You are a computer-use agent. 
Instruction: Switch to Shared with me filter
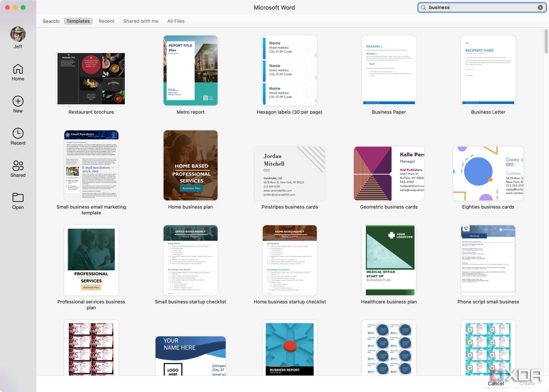point(141,21)
